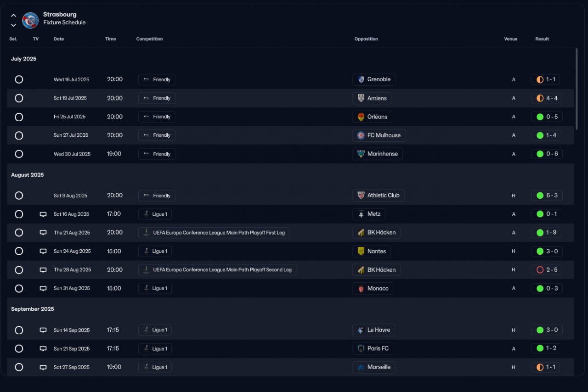The image size is (588, 392).
Task: Click the TV icon for the Paris FC match
Action: 43,349
